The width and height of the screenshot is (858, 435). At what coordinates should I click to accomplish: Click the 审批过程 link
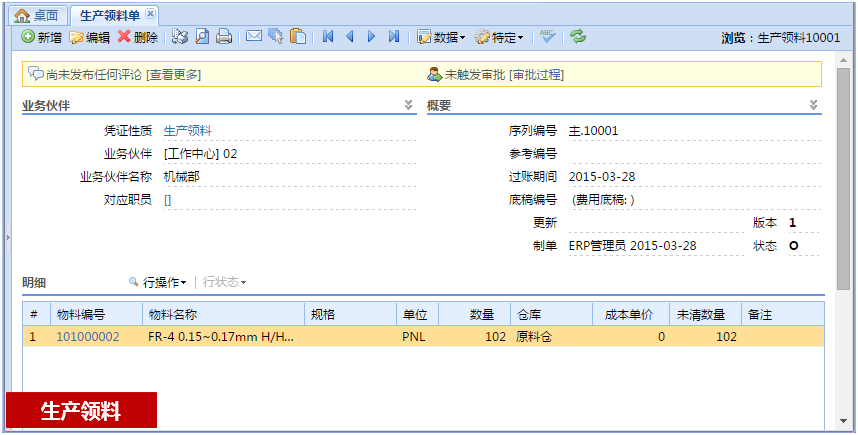click(x=536, y=75)
